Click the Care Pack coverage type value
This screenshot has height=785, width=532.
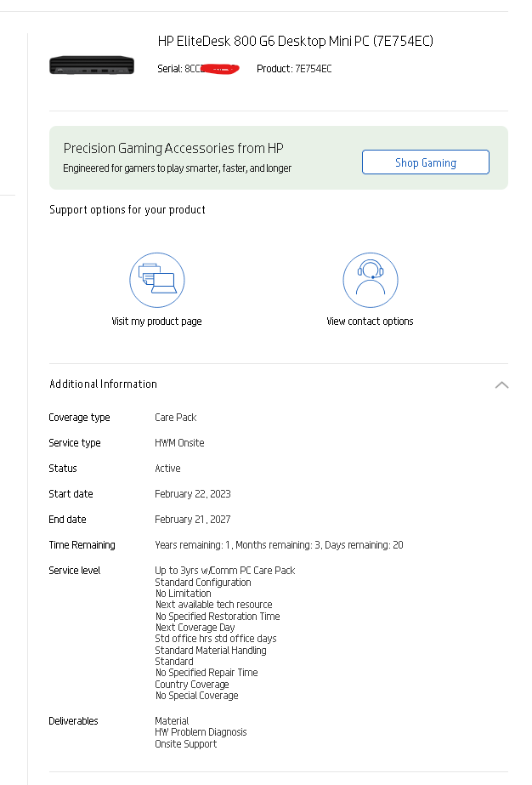click(175, 418)
